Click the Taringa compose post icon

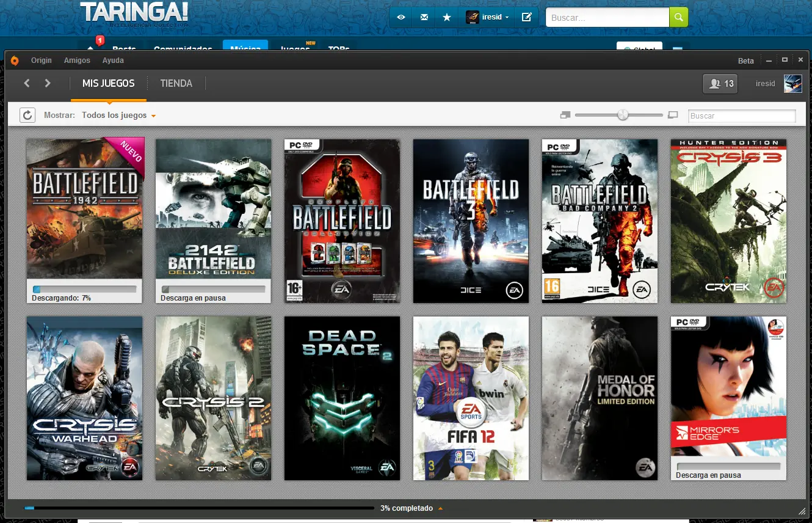click(x=526, y=17)
